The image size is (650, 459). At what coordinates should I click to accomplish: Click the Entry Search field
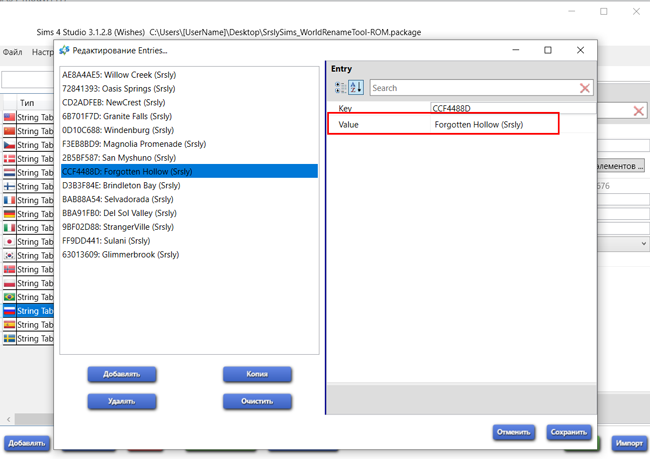point(473,88)
